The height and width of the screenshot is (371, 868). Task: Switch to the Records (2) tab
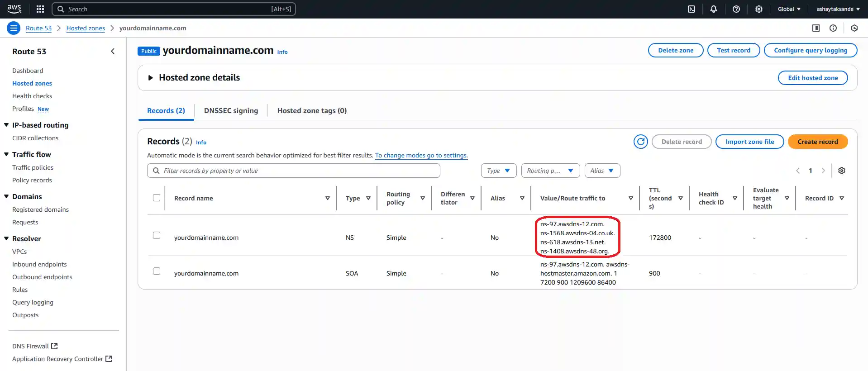[166, 111]
